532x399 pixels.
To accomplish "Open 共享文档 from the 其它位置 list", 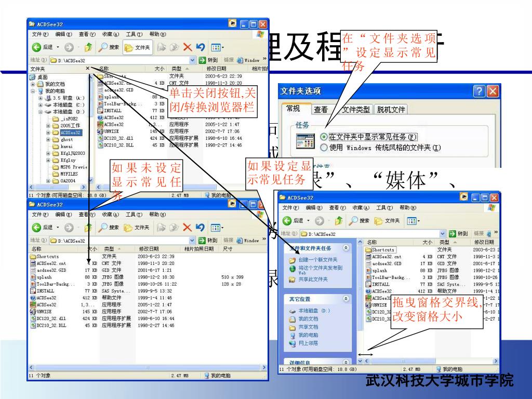I will point(308,327).
